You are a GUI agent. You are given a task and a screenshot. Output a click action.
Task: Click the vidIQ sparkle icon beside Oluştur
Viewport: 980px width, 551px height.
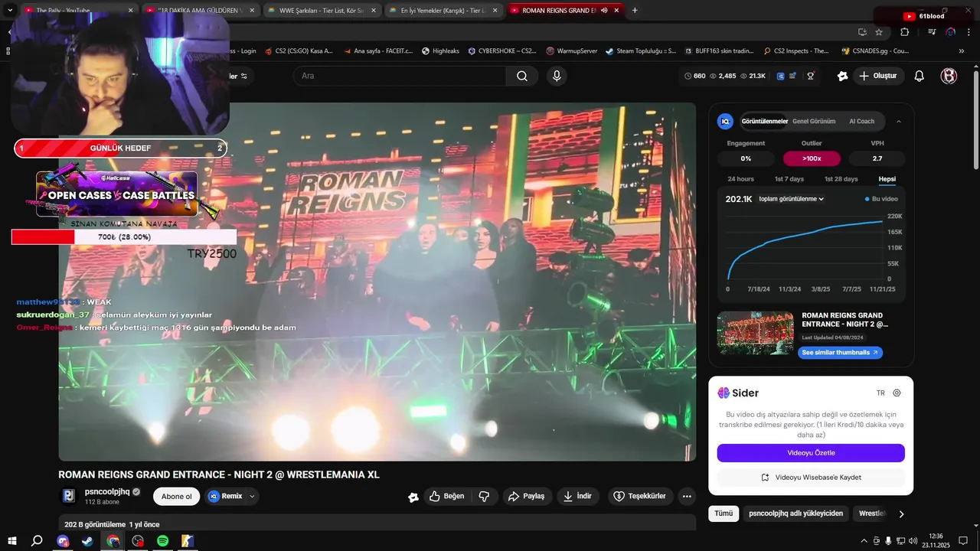842,76
